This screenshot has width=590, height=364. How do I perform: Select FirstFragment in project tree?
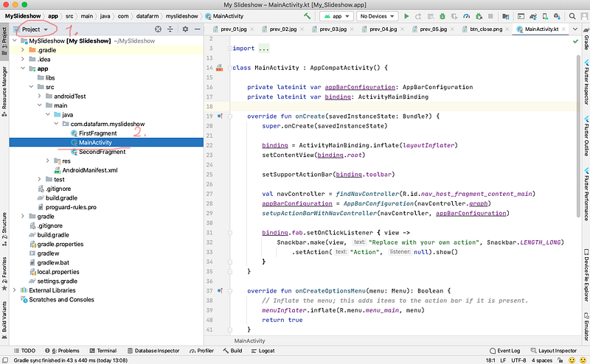click(x=98, y=133)
